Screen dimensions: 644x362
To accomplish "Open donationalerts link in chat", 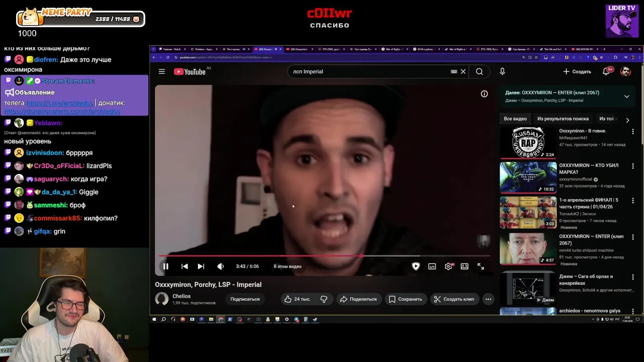I will [62, 111].
